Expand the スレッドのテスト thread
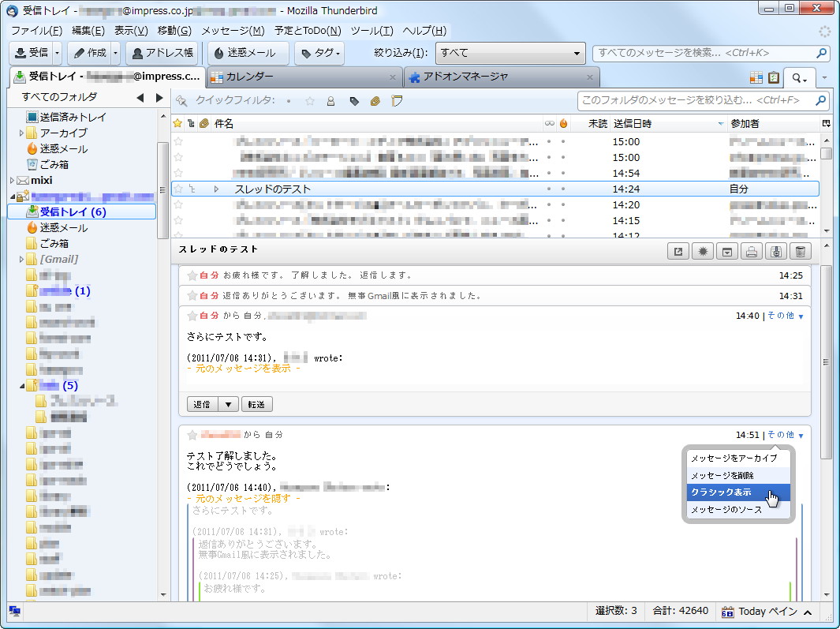 coord(215,189)
